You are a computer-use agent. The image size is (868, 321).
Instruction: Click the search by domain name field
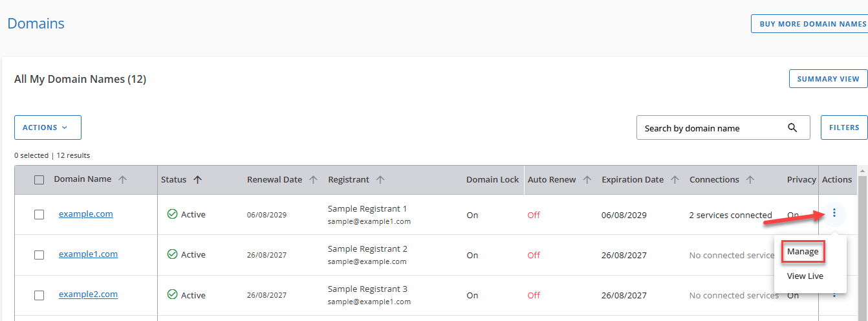point(711,128)
